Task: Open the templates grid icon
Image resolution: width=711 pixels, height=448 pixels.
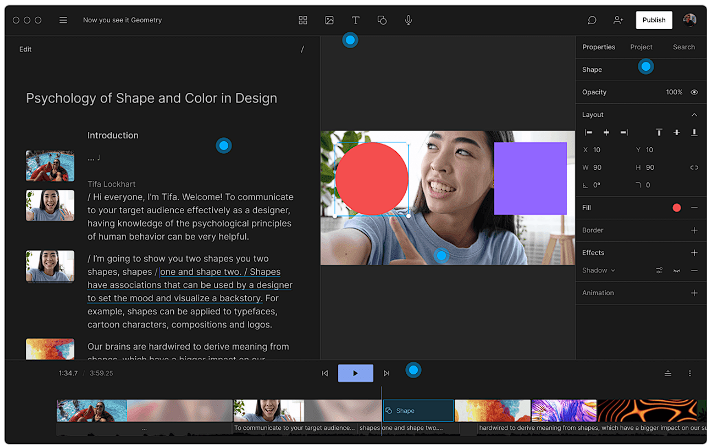Action: point(303,20)
